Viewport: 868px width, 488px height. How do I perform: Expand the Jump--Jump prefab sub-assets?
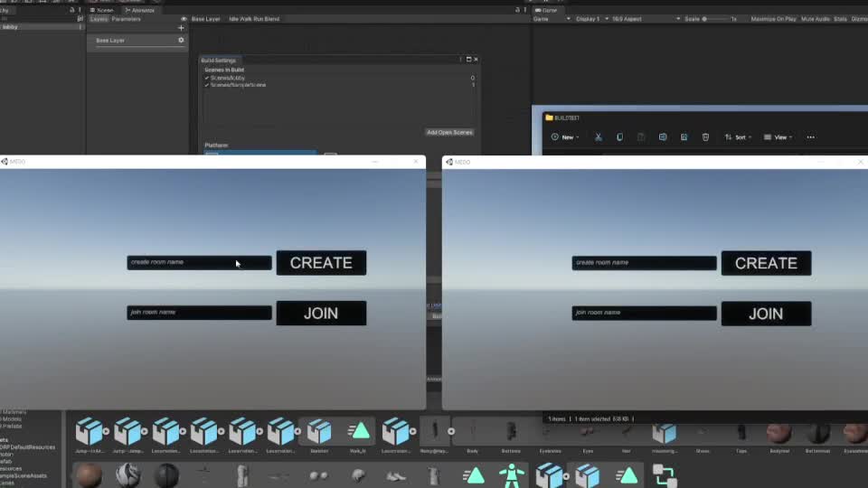pyautogui.click(x=144, y=432)
